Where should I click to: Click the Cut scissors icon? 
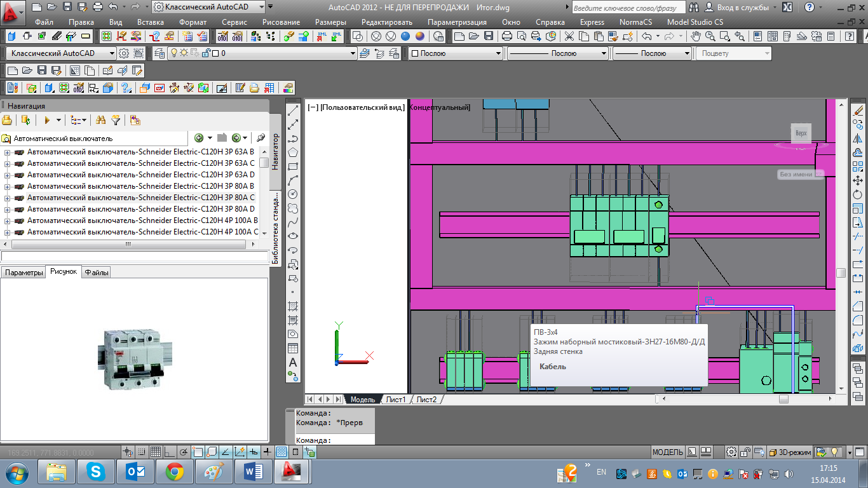coord(569,36)
